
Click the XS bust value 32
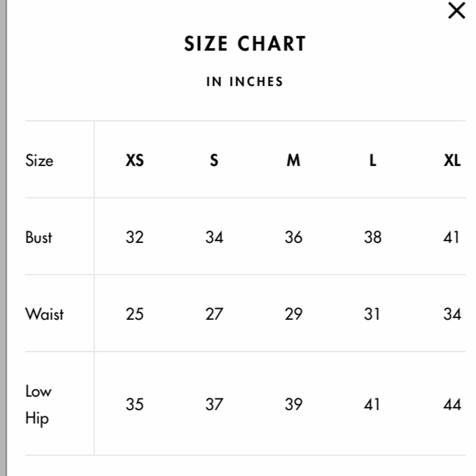(x=135, y=238)
